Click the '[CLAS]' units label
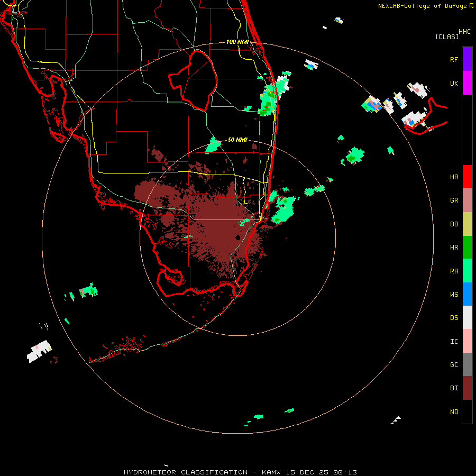The height and width of the screenshot is (476, 476). pyautogui.click(x=447, y=36)
